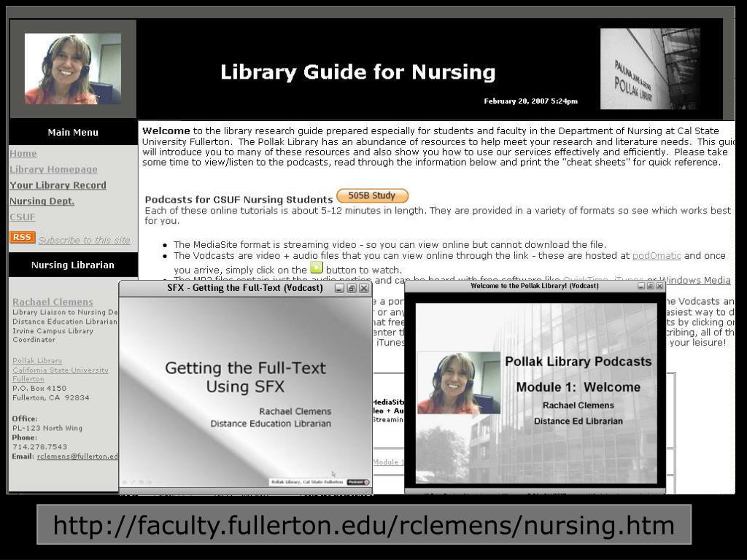Click the 505B Study button
The width and height of the screenshot is (747, 560).
click(372, 195)
